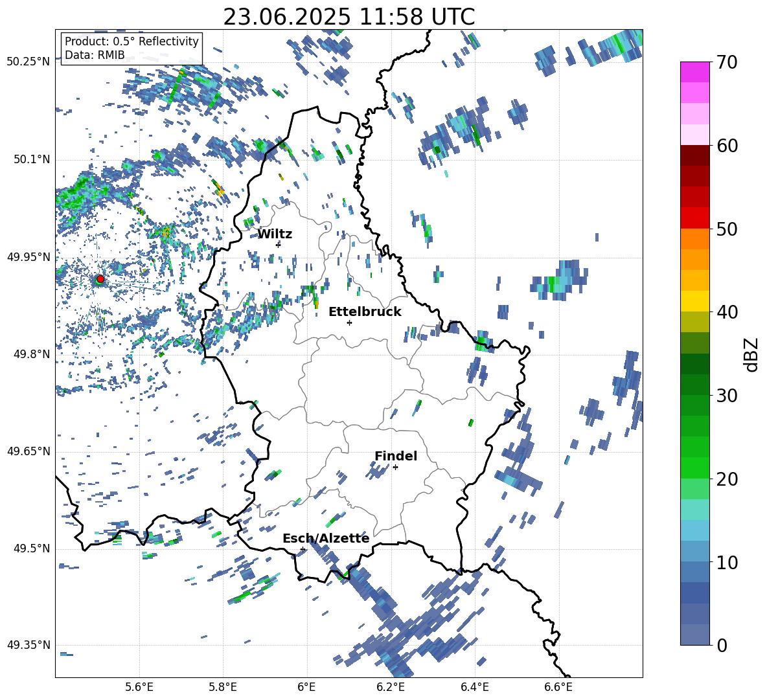Click the 'Data: RMIB' label
The image size is (767, 700).
coord(95,55)
